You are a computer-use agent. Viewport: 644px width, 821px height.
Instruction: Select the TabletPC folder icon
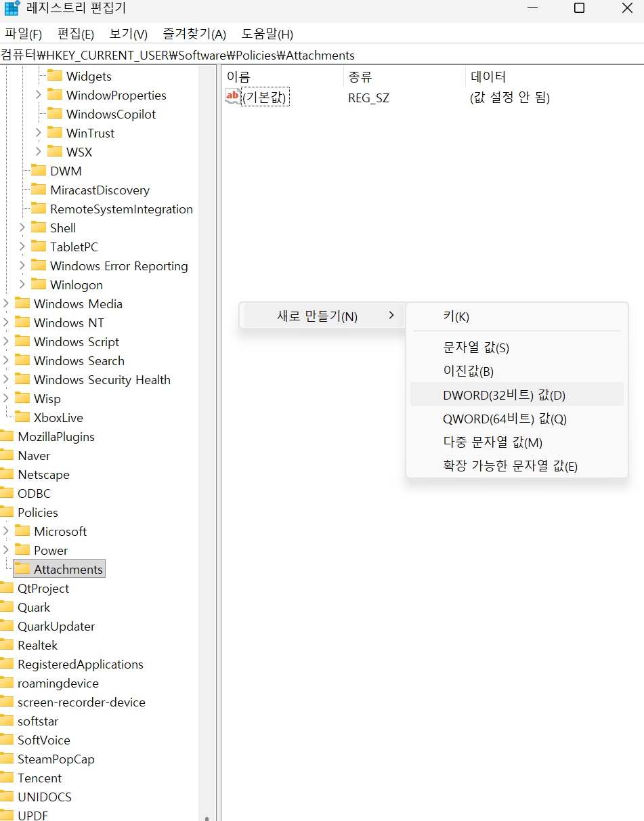coord(39,247)
